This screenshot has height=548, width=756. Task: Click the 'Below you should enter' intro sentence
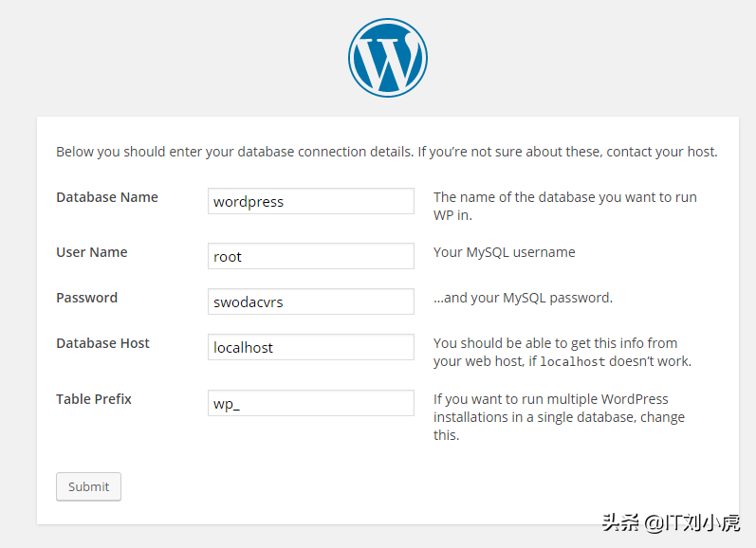click(x=387, y=152)
